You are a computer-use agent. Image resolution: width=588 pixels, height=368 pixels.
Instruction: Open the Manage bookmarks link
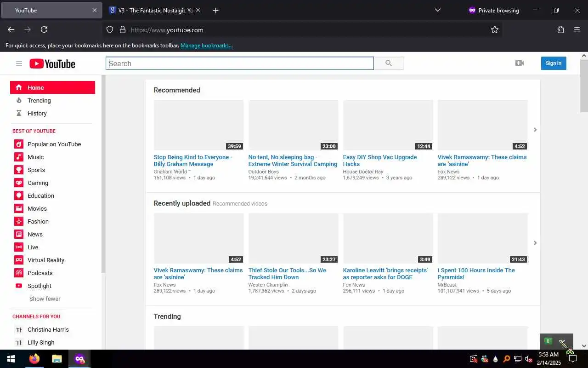click(x=206, y=46)
